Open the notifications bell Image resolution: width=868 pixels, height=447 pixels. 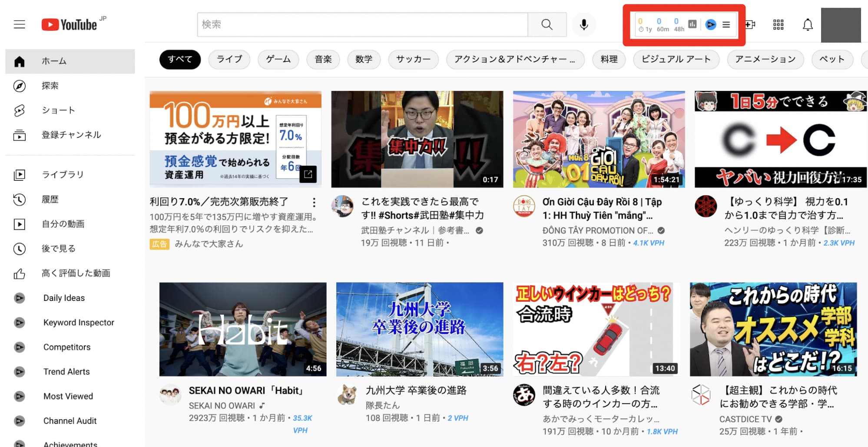[807, 25]
